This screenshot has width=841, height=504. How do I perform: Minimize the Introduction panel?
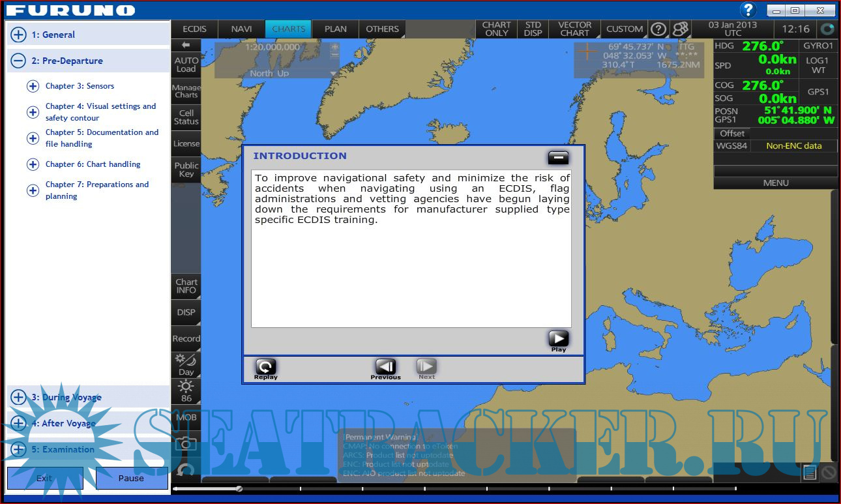coord(558,157)
